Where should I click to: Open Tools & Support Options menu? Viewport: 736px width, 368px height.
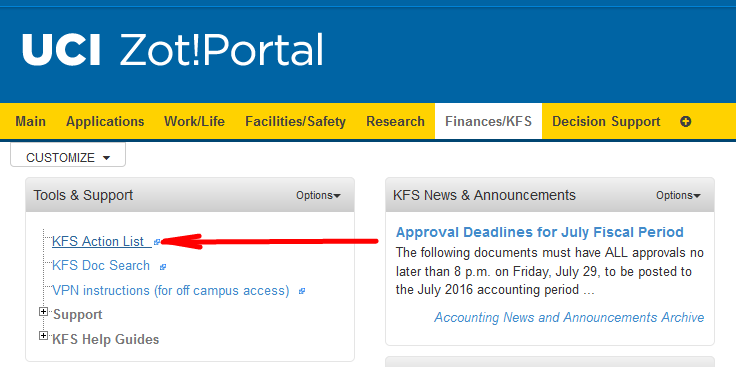coord(318,195)
